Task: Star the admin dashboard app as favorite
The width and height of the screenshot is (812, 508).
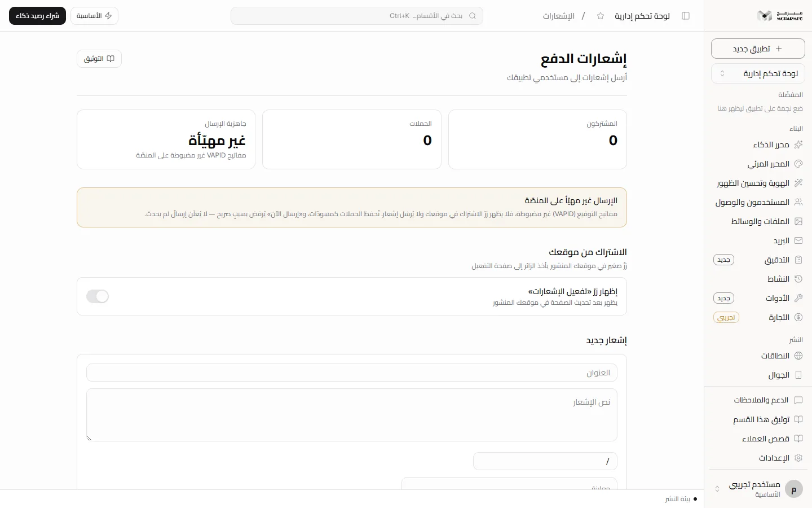Action: pos(601,16)
